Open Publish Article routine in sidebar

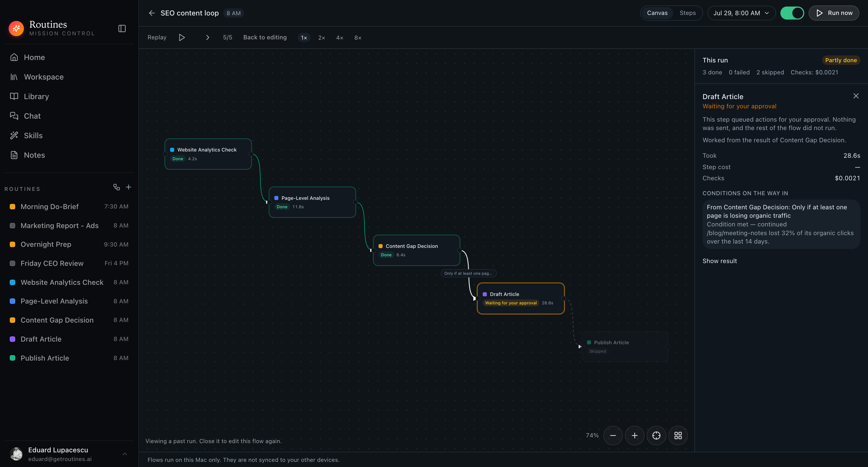pos(69,358)
